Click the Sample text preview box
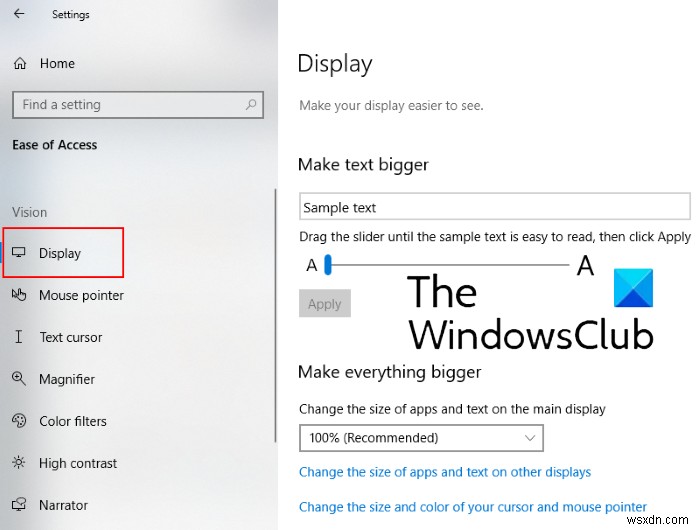The image size is (700, 530). click(x=495, y=206)
